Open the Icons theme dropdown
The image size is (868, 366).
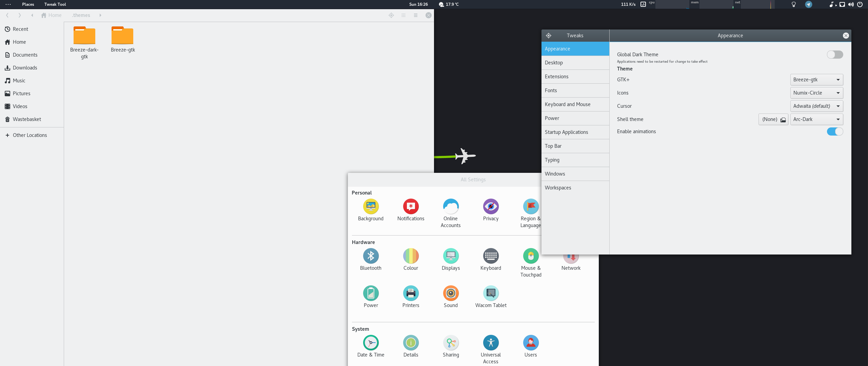[816, 93]
